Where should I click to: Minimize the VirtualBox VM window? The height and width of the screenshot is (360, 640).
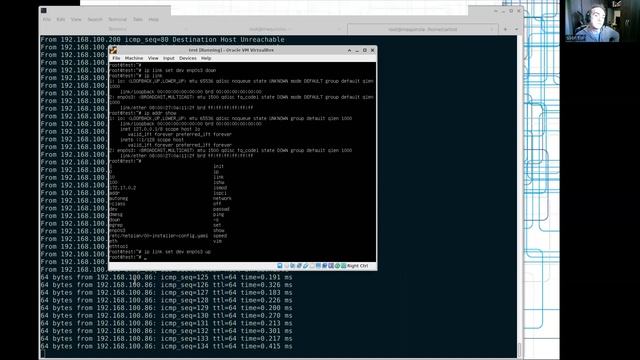[x=357, y=50]
